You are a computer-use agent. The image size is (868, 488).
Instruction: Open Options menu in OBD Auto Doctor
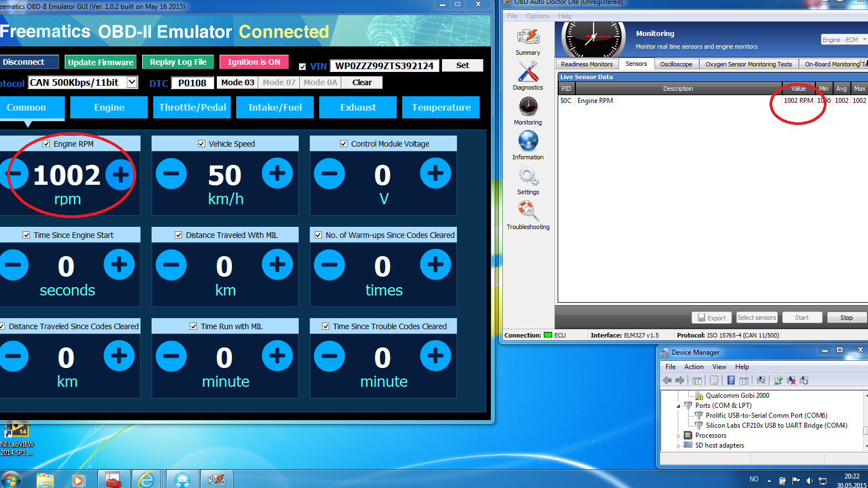tap(537, 16)
